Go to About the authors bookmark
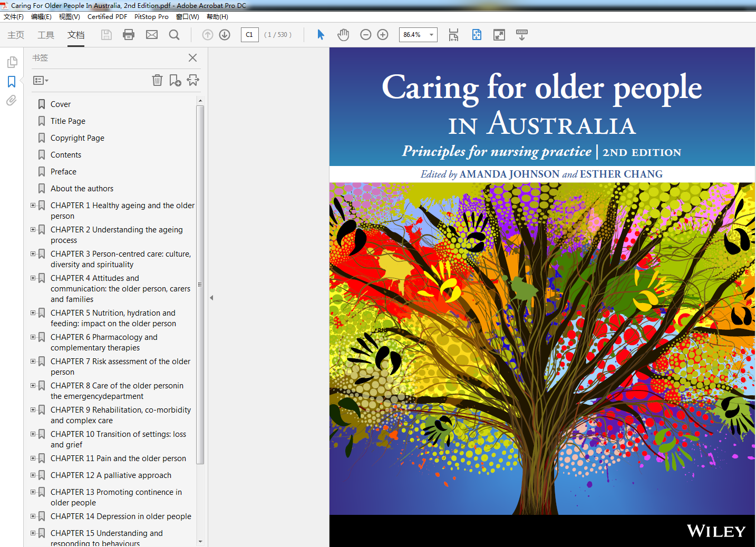The width and height of the screenshot is (756, 547). (82, 189)
